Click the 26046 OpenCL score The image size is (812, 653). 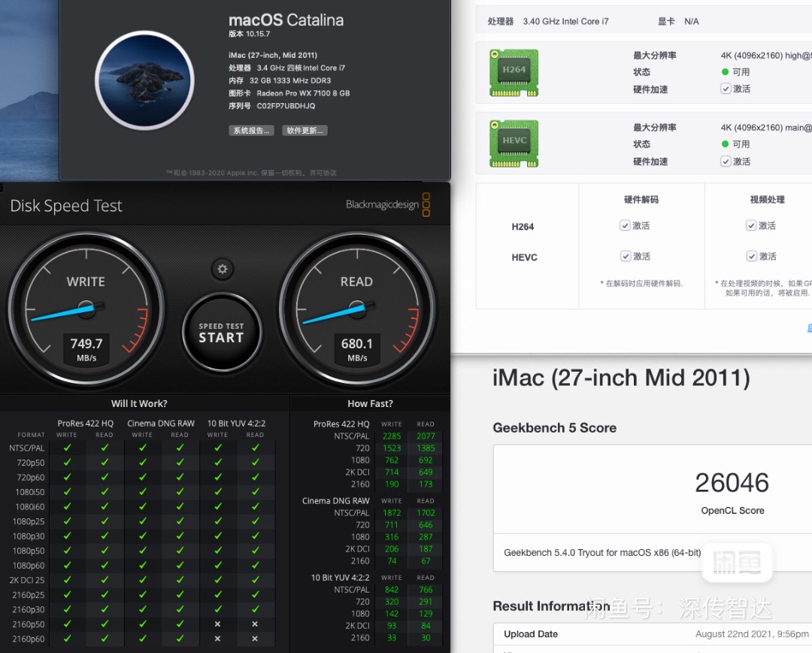(732, 483)
